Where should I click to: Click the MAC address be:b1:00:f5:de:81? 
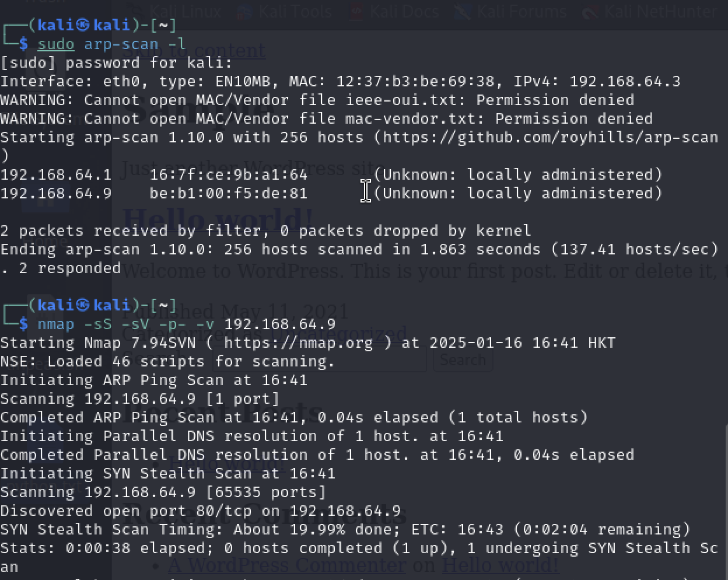click(228, 194)
